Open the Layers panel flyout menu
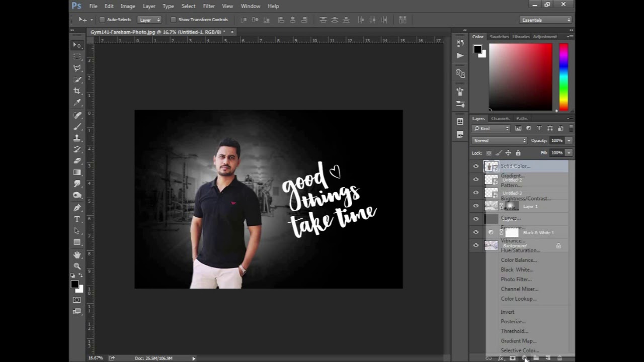The image size is (644, 362). pyautogui.click(x=570, y=119)
